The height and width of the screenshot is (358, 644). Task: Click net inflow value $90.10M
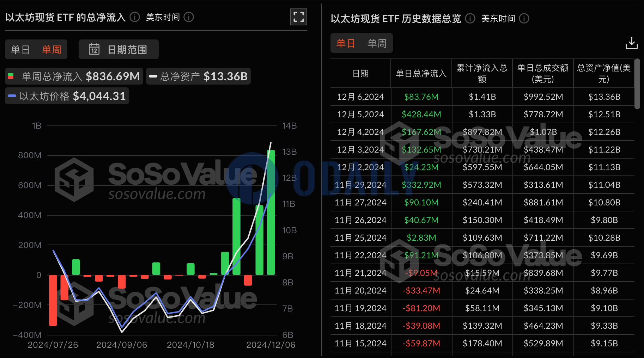421,202
